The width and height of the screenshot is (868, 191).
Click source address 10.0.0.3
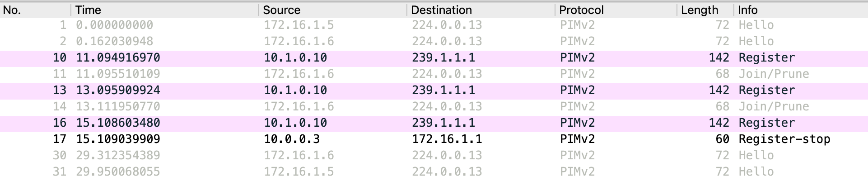(292, 139)
